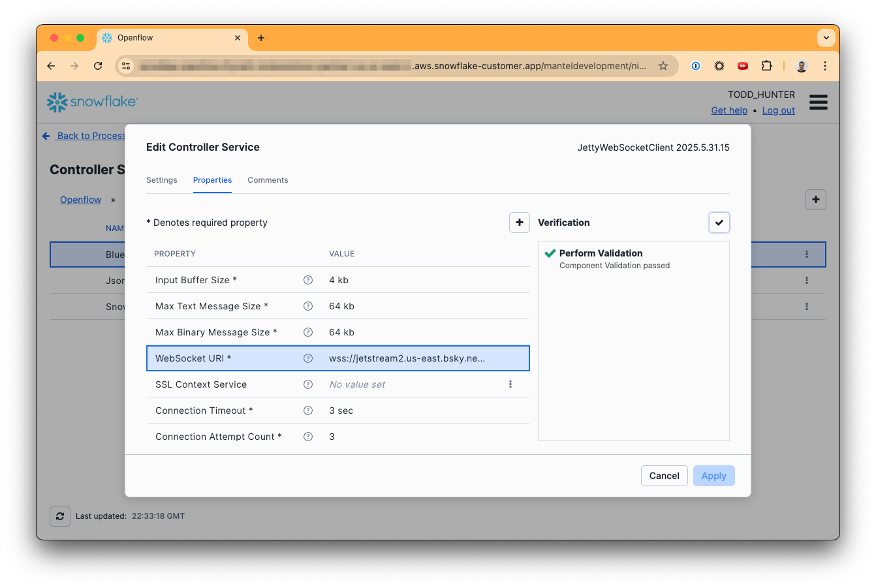Edit the Input Buffer Size value 4 kb
Screen dimensions: 876x588
pyautogui.click(x=339, y=280)
